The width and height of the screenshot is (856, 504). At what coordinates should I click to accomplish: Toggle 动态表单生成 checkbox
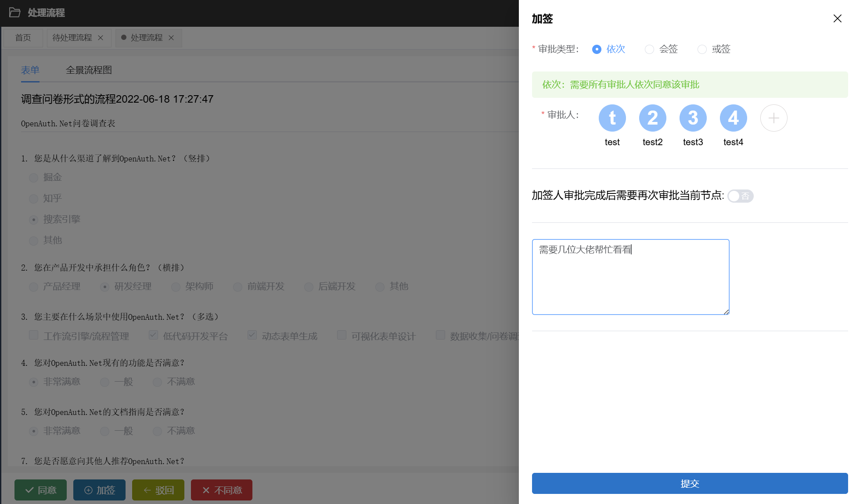click(x=252, y=335)
